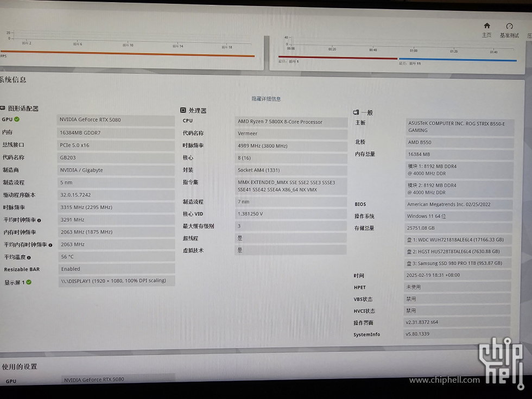The image size is (532, 399).
Task: Select the 7 nm CPU process value
Action: (291, 202)
